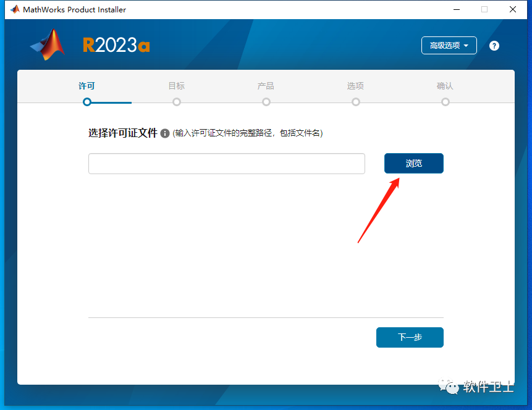The height and width of the screenshot is (410, 532).
Task: Click the 目标 step circle marker
Action: coord(177,102)
